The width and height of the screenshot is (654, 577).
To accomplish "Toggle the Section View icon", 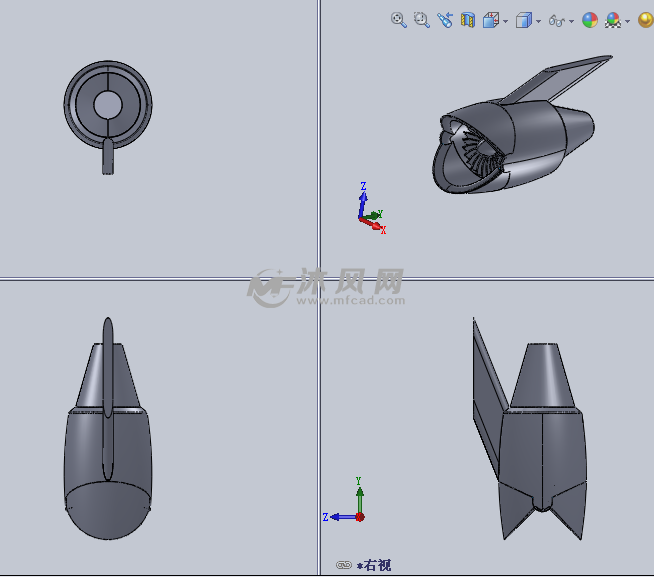I will (x=468, y=20).
